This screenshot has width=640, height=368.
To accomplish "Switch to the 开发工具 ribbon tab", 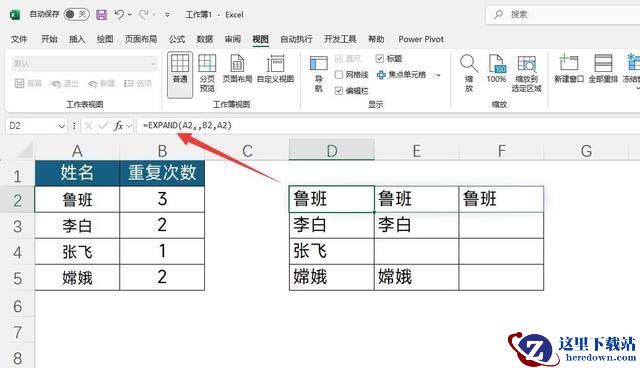I will tap(340, 39).
